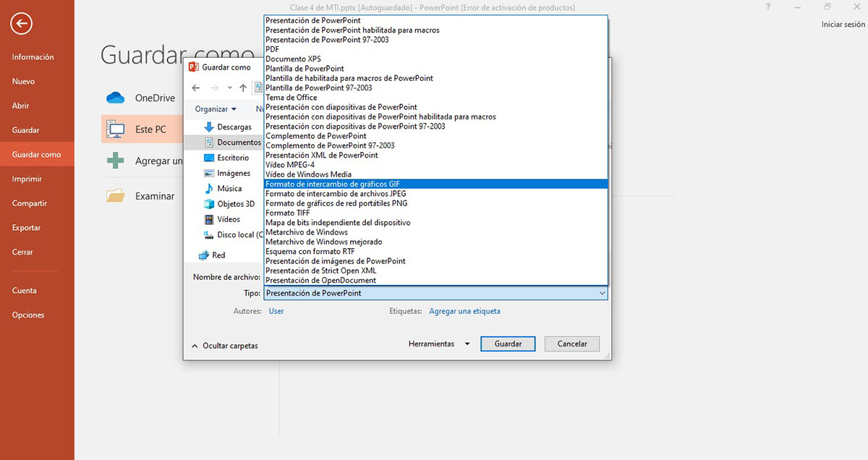Click the up folder navigation arrow
Image resolution: width=868 pixels, height=460 pixels.
[x=242, y=87]
